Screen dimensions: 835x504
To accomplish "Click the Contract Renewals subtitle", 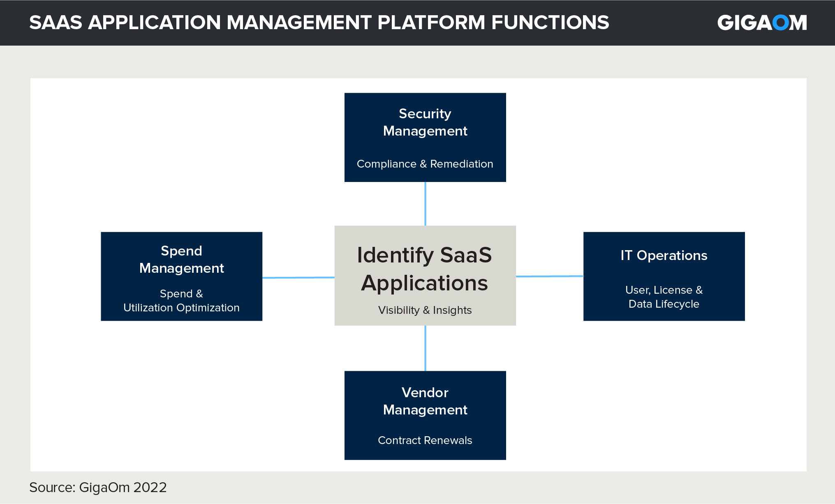I will click(425, 440).
